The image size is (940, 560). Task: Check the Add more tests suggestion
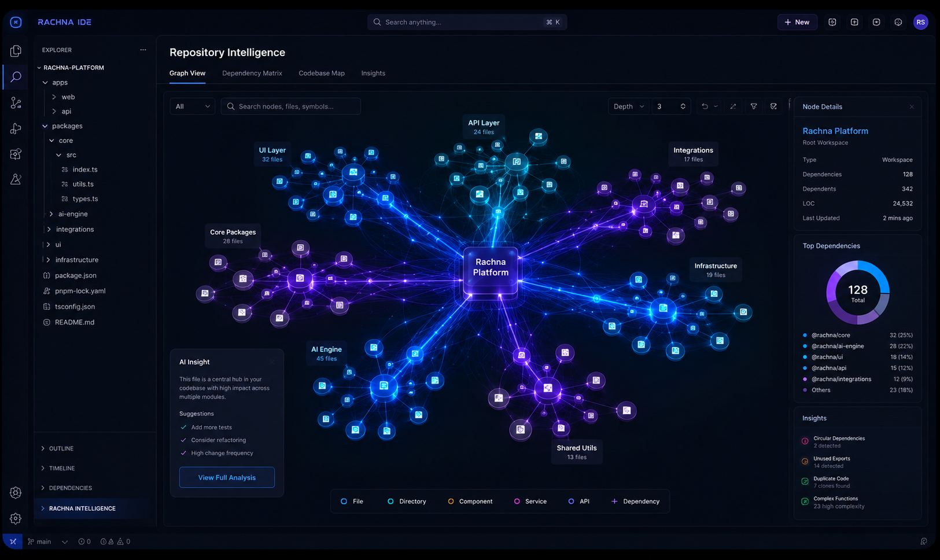[183, 428]
